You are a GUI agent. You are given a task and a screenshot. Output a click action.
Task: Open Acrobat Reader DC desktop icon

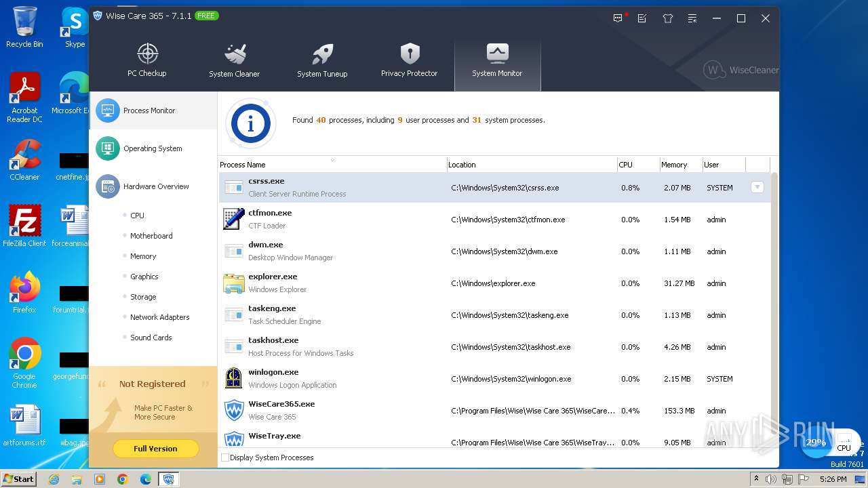(x=25, y=98)
